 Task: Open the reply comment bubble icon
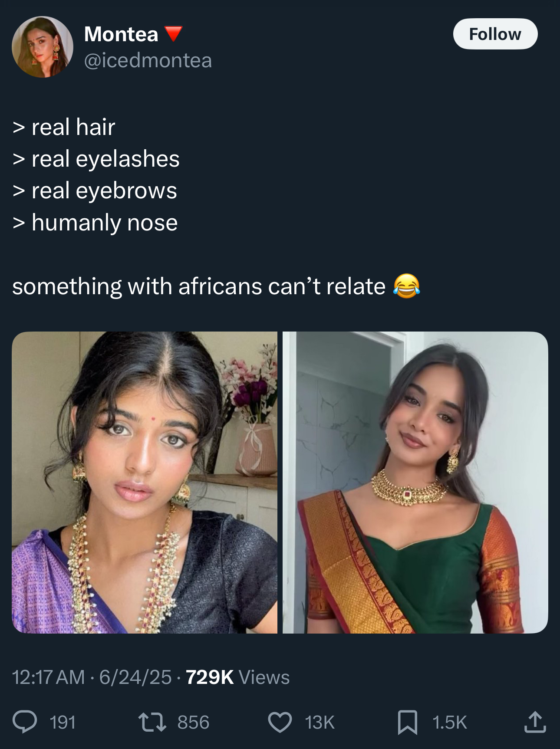pyautogui.click(x=25, y=722)
